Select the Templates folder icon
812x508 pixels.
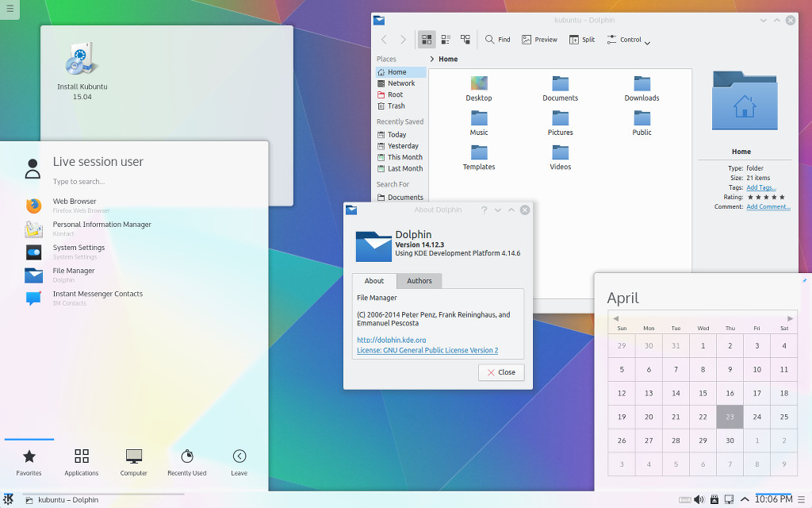tap(478, 152)
